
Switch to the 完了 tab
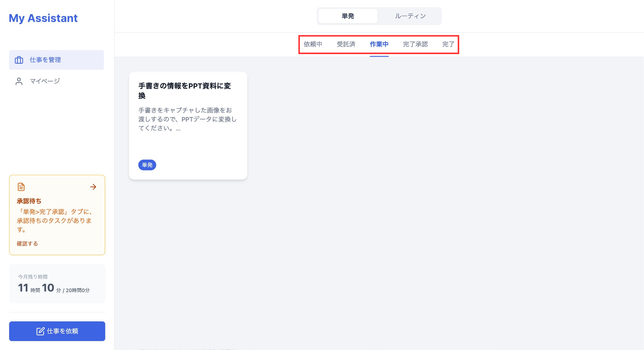coord(448,44)
